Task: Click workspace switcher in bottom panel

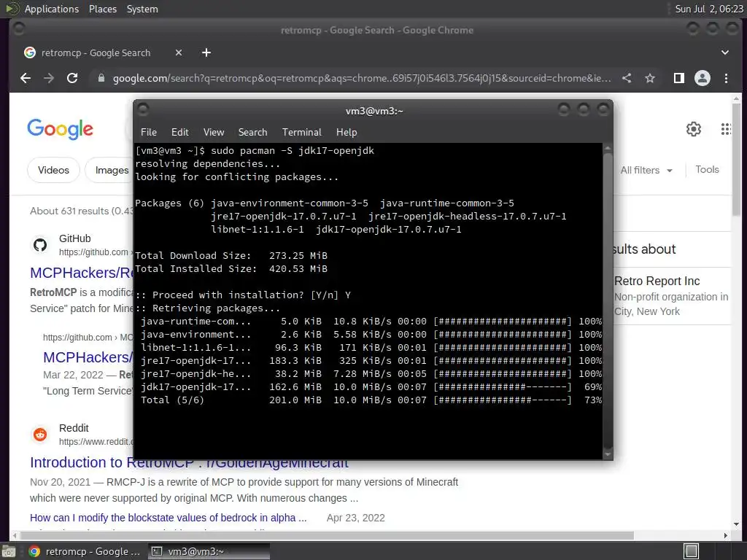Action: click(691, 551)
